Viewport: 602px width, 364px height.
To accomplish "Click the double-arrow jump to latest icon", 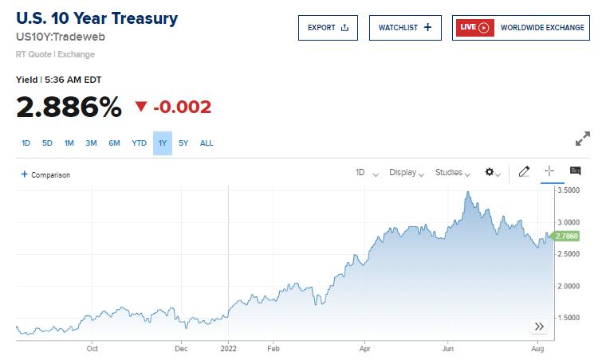I will pos(539,327).
